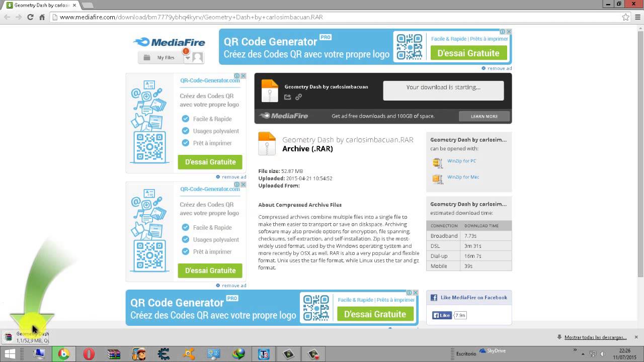644x362 pixels.
Task: Click the 'Like MediaFire on Facebook' title
Action: [474, 298]
